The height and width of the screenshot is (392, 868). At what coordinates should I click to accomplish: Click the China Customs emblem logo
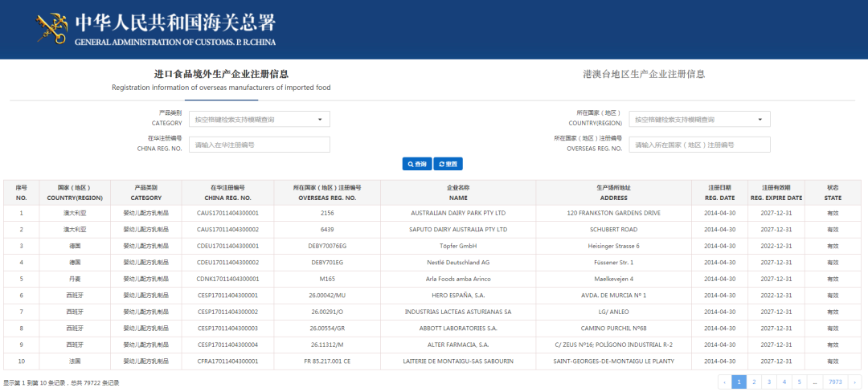(52, 28)
